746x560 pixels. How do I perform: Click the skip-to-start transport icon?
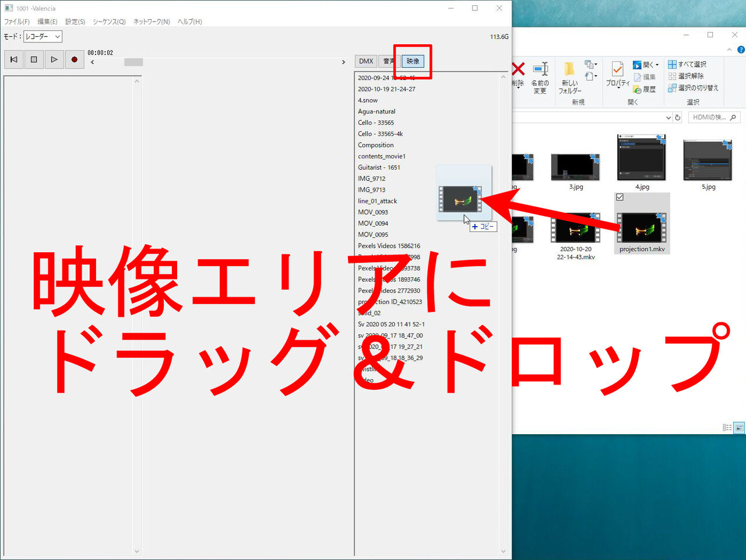pos(13,59)
